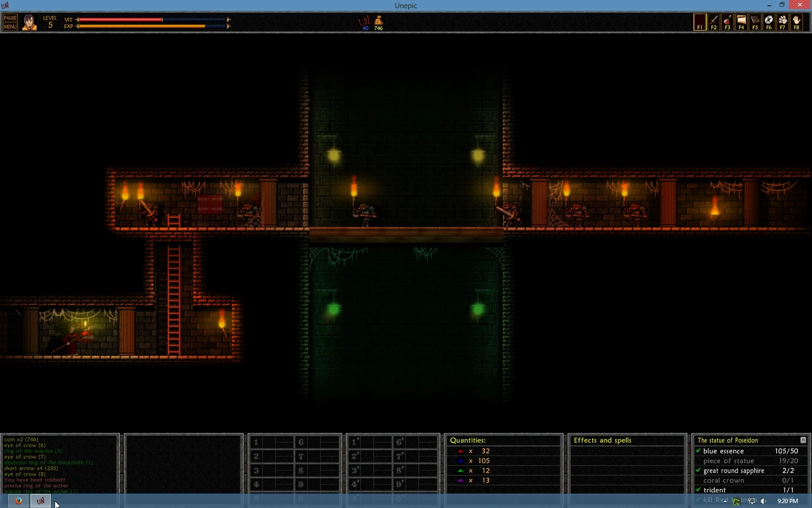Open the F4 scroll slot
Screen dimensions: 812x508
741,22
